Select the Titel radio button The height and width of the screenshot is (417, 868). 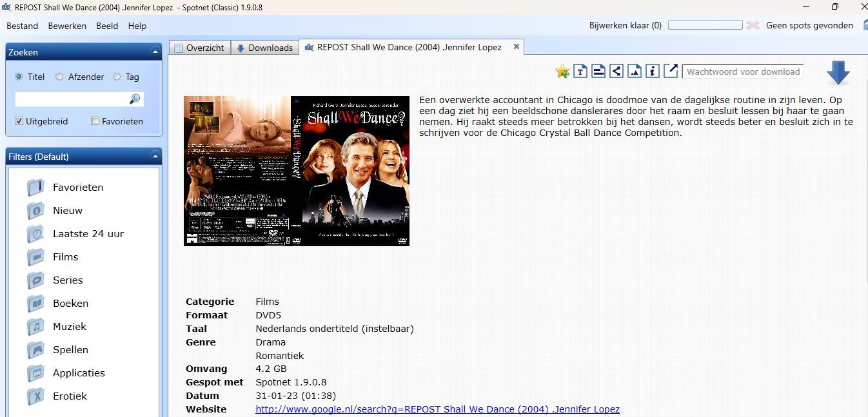[x=19, y=77]
